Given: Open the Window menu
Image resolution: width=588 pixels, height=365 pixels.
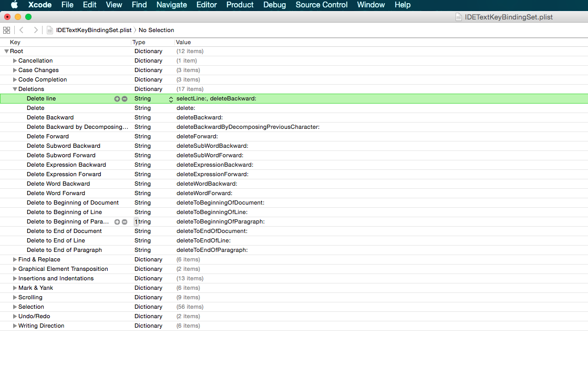Looking at the screenshot, I should 371,5.
